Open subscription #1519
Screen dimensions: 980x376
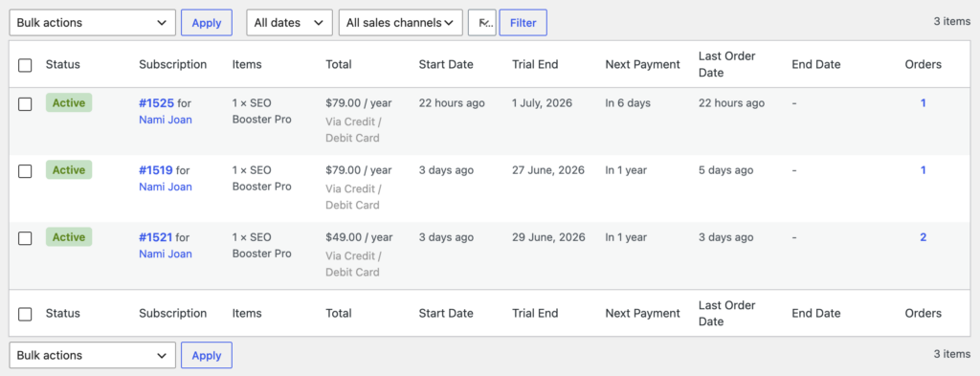(x=156, y=170)
